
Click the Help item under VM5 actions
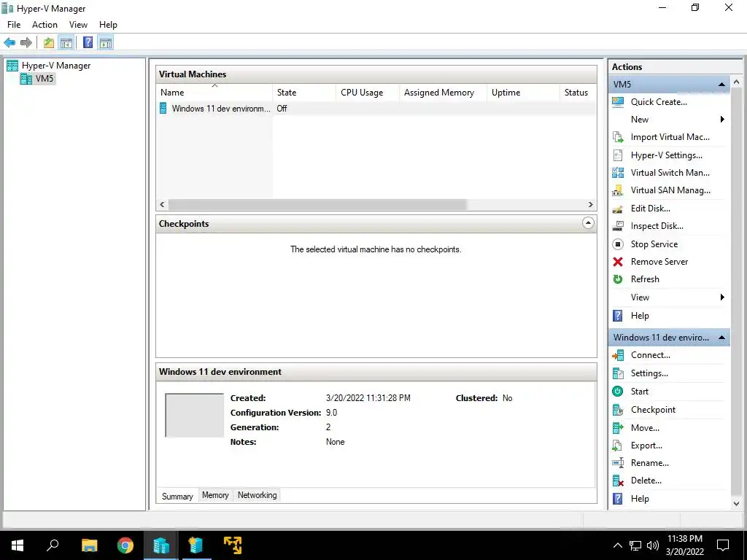pos(640,316)
